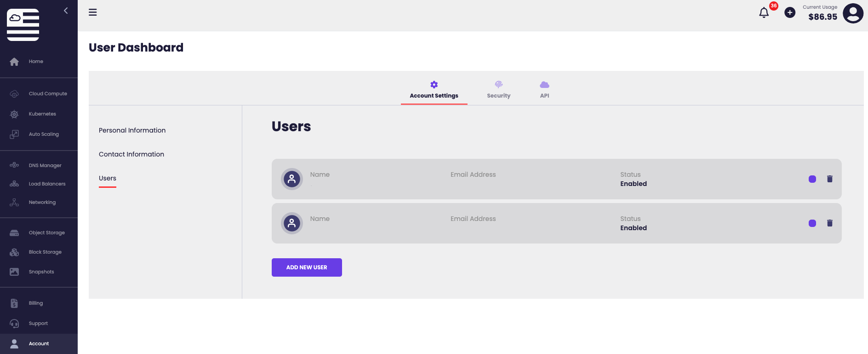Open the user profile avatar menu
The image size is (868, 354).
tap(853, 13)
